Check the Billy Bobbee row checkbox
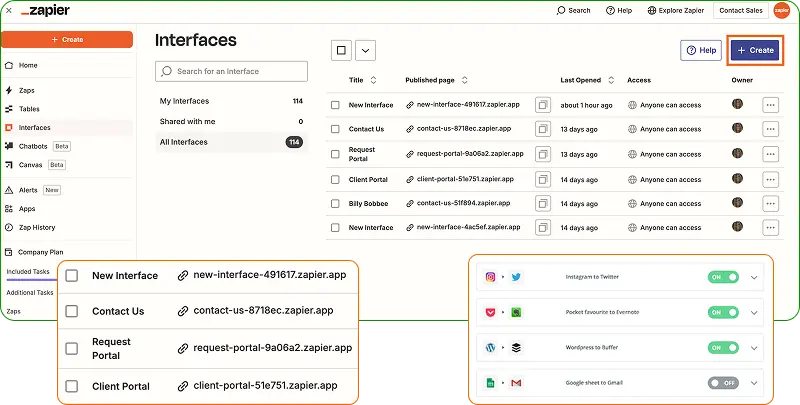800x405 pixels. 335,204
